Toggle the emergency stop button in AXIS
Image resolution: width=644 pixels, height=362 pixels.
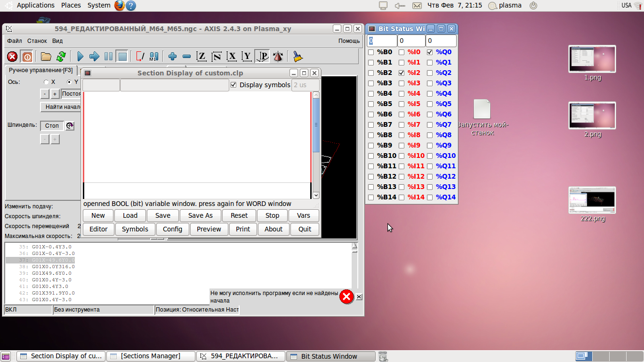click(x=12, y=57)
